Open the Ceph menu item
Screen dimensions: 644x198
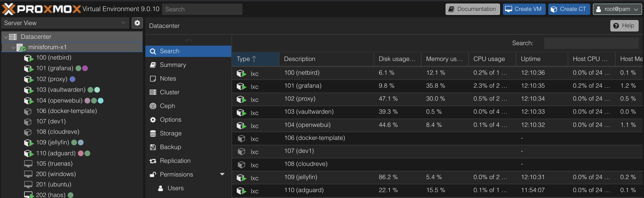coord(188,106)
